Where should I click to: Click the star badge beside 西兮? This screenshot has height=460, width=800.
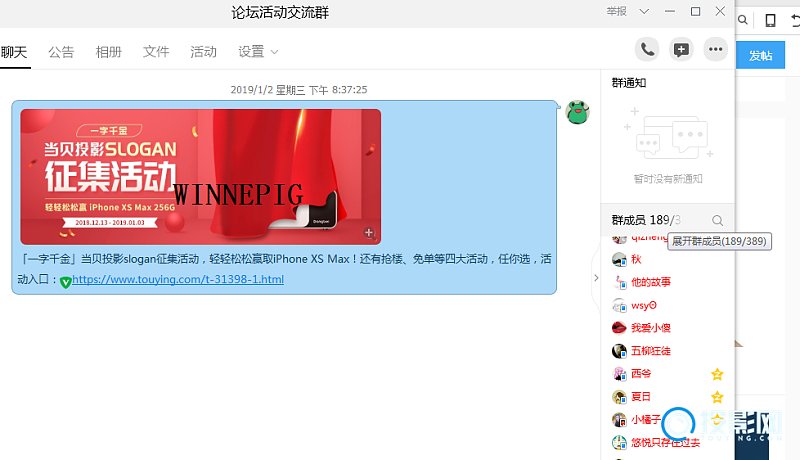click(717, 374)
